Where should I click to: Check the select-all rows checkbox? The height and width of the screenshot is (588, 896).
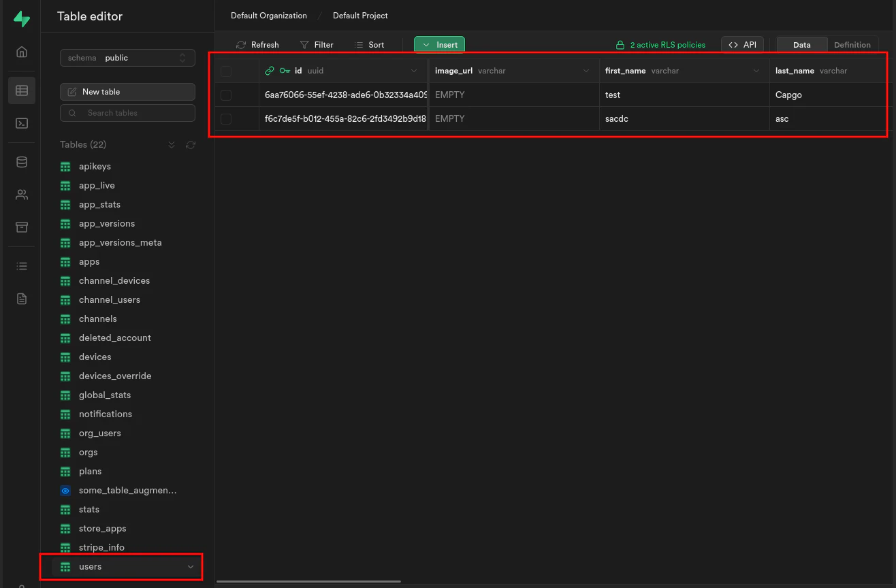[225, 71]
